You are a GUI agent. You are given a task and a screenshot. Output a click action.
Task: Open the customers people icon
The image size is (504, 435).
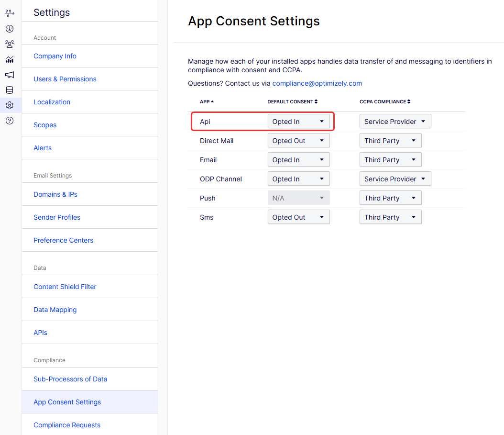tap(10, 44)
